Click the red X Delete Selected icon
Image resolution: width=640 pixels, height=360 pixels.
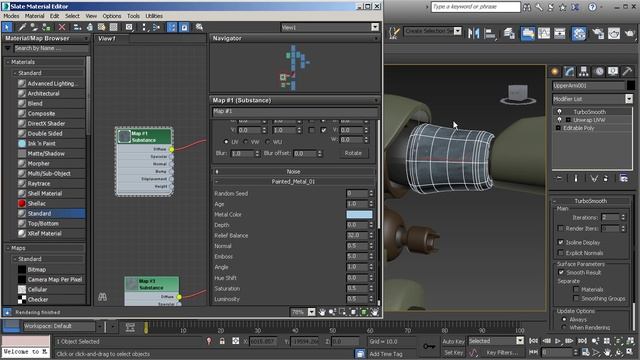62,27
